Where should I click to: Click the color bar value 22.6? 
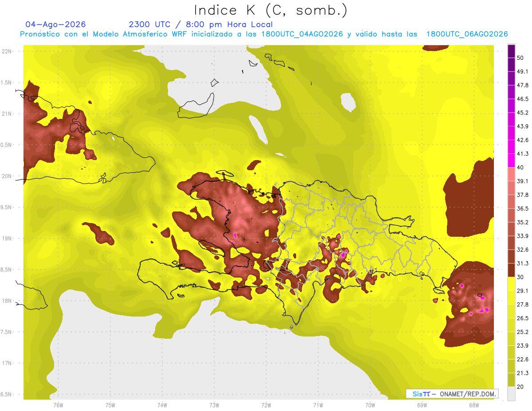pyautogui.click(x=523, y=359)
